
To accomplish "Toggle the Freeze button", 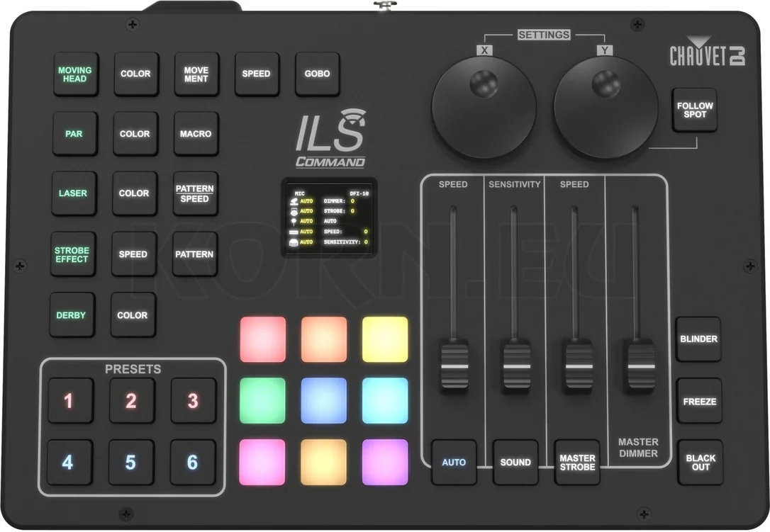I will pos(700,401).
